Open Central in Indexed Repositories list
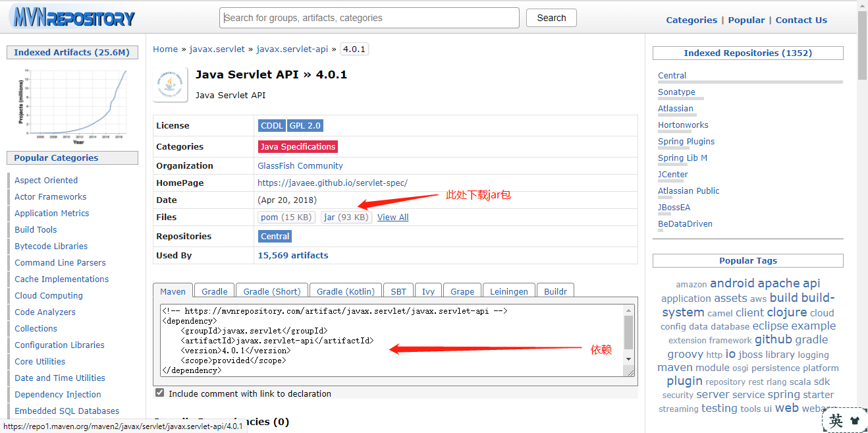The image size is (868, 433). (x=672, y=75)
